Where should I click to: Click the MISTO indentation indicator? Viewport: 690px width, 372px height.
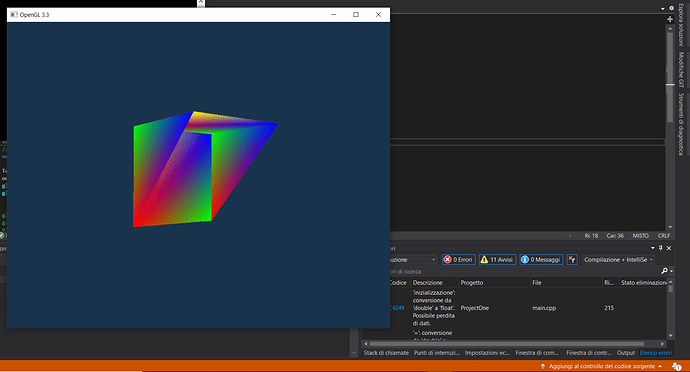click(640, 236)
